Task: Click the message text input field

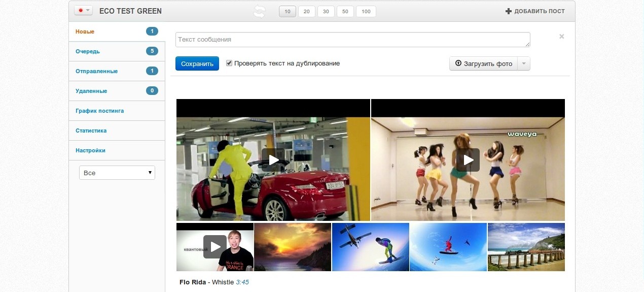Action: pos(352,40)
